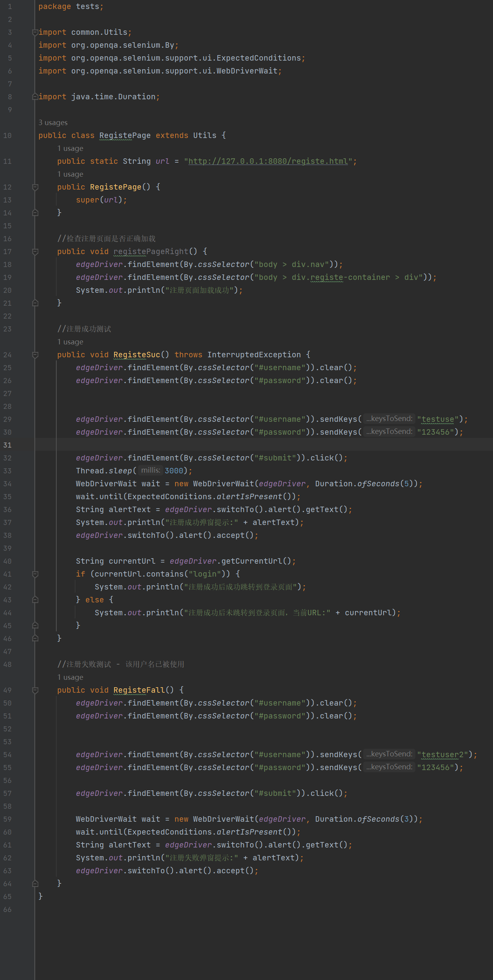Click the "body > div.nav" selector string

click(x=292, y=265)
